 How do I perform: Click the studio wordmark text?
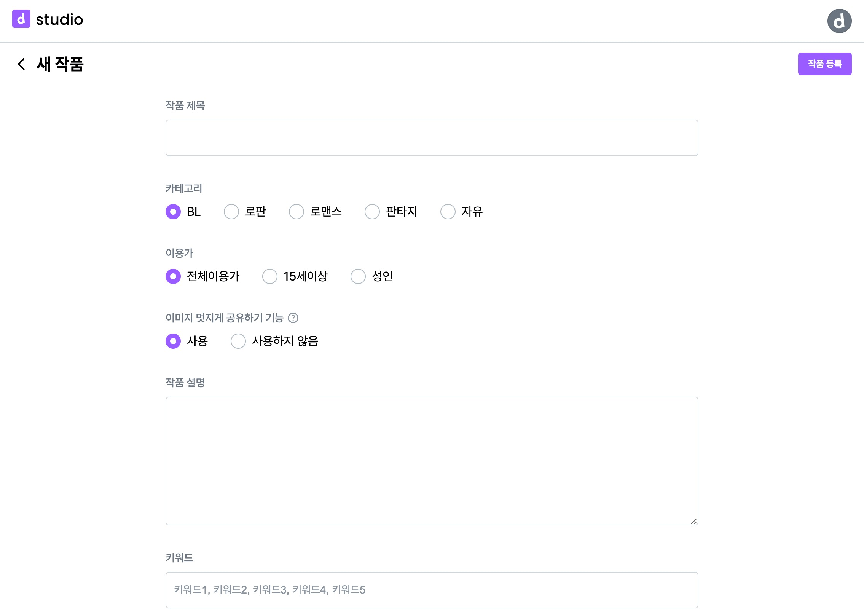[60, 19]
